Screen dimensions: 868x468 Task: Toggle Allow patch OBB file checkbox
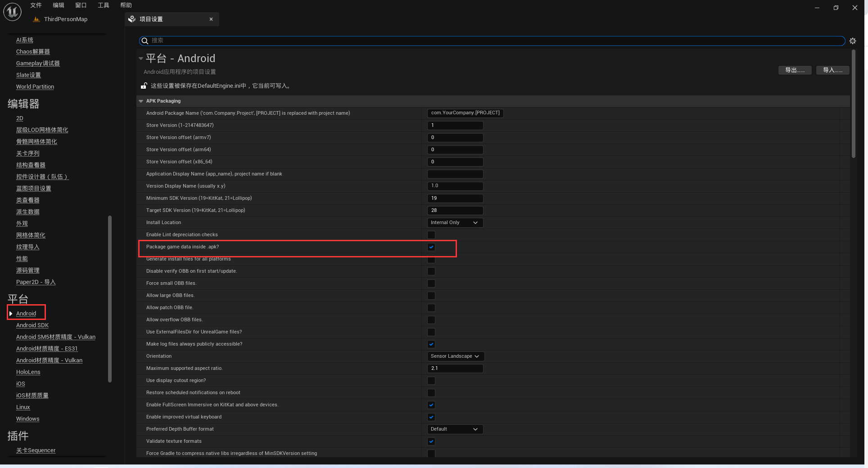point(431,308)
